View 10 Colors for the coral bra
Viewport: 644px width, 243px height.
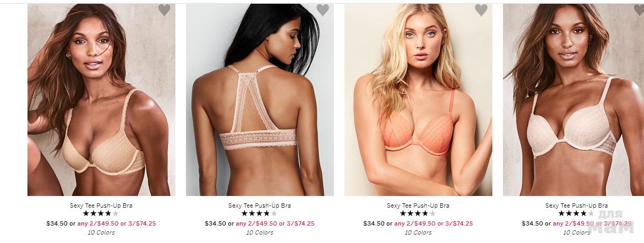point(418,232)
